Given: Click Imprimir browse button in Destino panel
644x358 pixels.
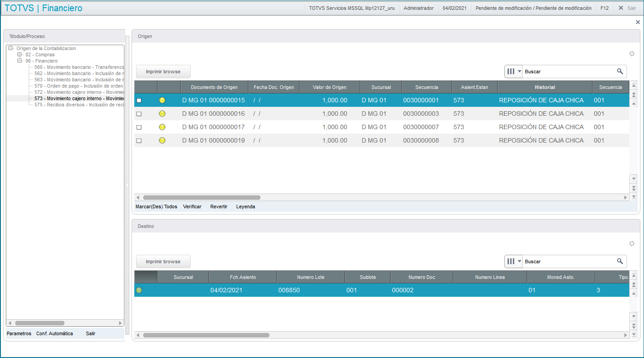Looking at the screenshot, I should pos(163,261).
